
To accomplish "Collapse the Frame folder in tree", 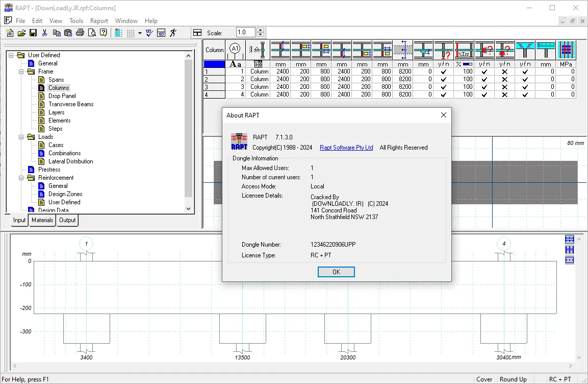I will pos(21,71).
